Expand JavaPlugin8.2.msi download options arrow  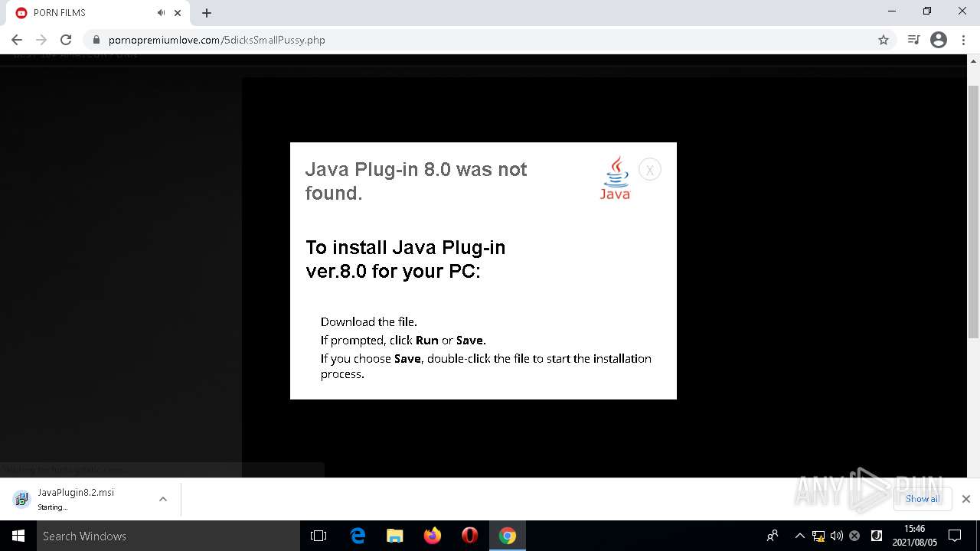[163, 499]
